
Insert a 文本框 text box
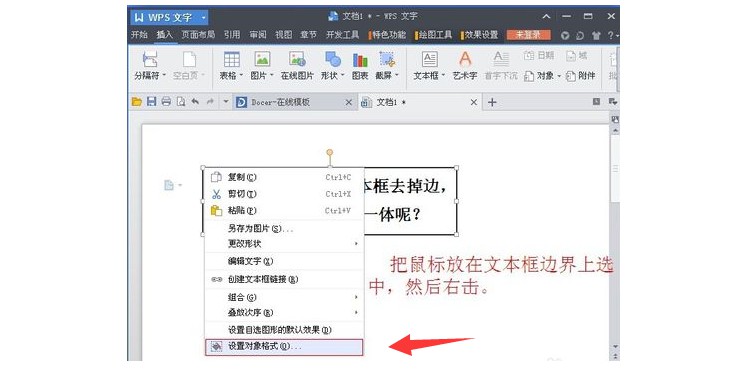click(x=429, y=65)
